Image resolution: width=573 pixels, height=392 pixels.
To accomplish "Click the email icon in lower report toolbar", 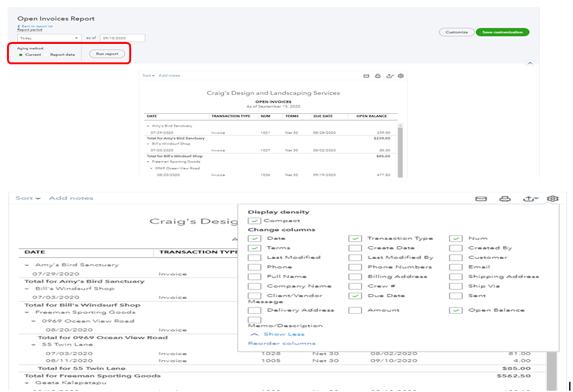I will 481,199.
